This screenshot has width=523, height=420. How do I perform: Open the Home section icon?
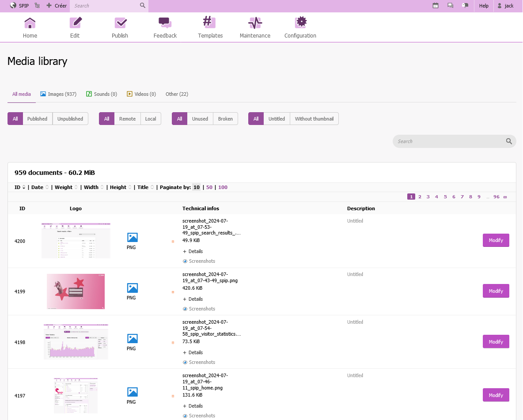tap(30, 23)
